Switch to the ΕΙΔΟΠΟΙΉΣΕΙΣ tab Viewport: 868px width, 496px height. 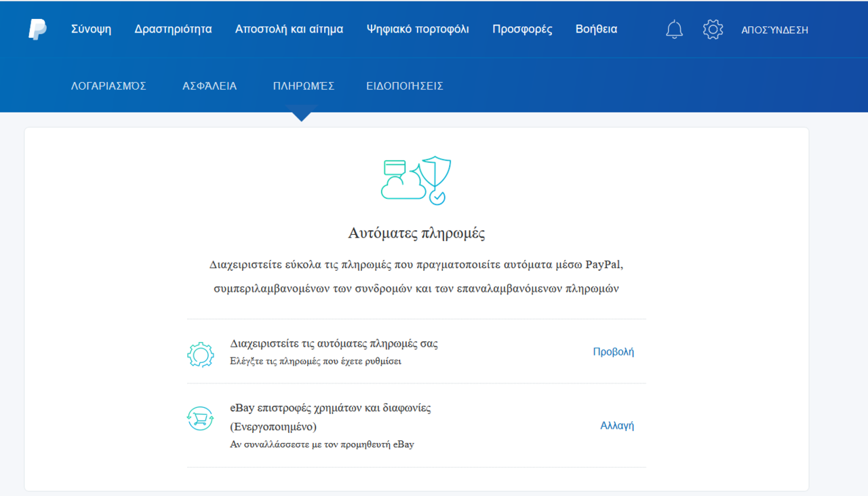click(x=405, y=86)
